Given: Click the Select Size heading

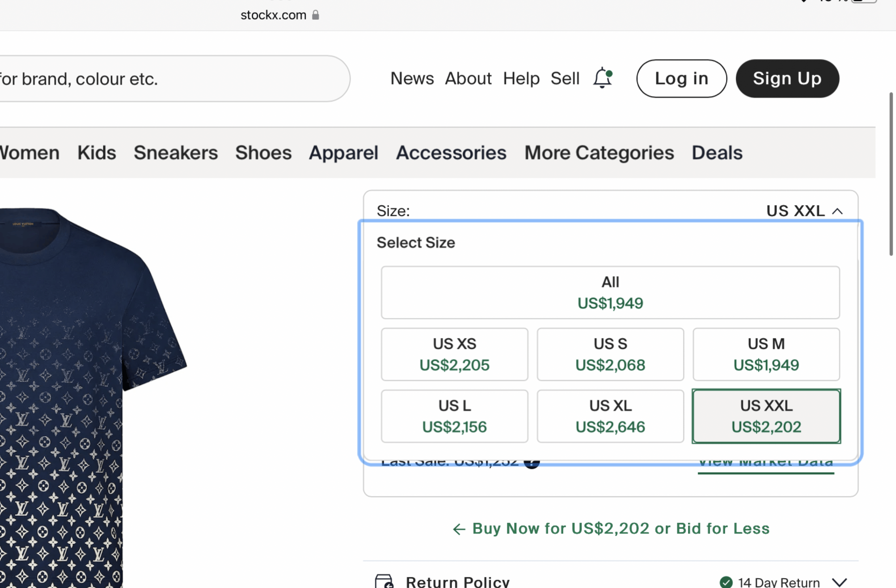Looking at the screenshot, I should (416, 242).
